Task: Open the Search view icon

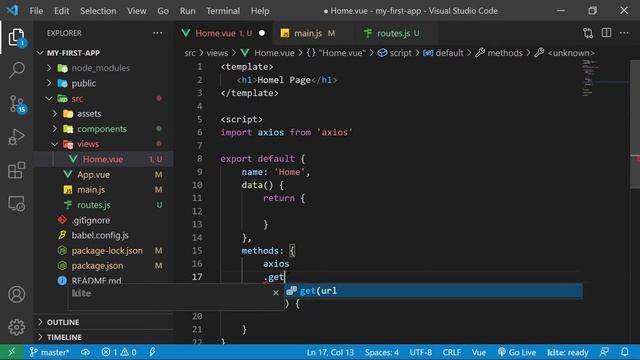Action: tap(16, 70)
